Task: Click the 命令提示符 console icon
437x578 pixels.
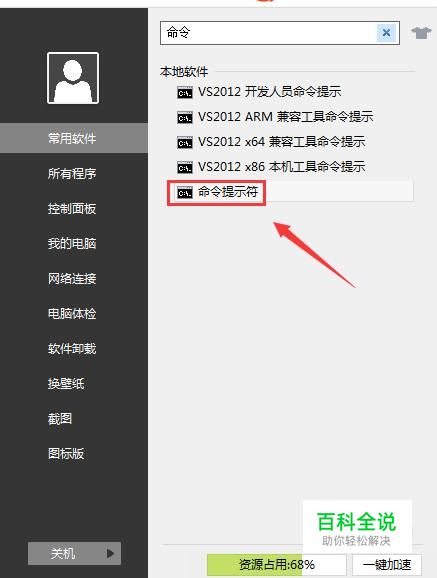Action: pyautogui.click(x=185, y=192)
